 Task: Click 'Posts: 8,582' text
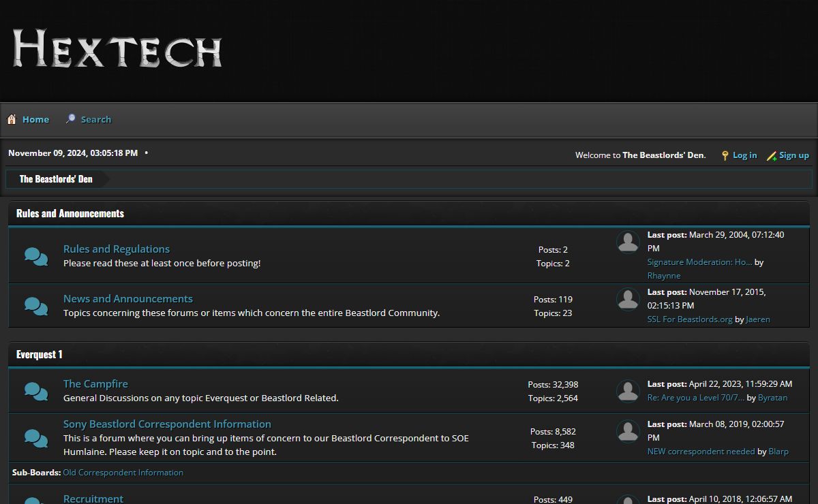553,432
